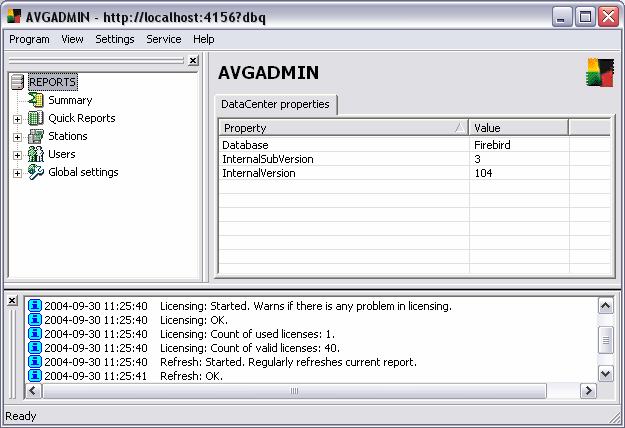The height and width of the screenshot is (428, 625).
Task: Expand the Quick Reports tree node
Action: (17, 119)
